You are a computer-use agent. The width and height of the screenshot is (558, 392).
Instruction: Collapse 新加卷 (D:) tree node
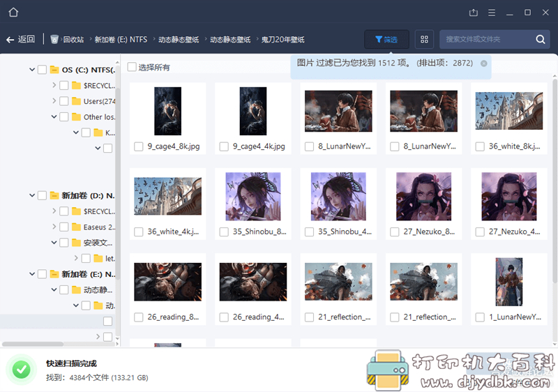point(32,195)
